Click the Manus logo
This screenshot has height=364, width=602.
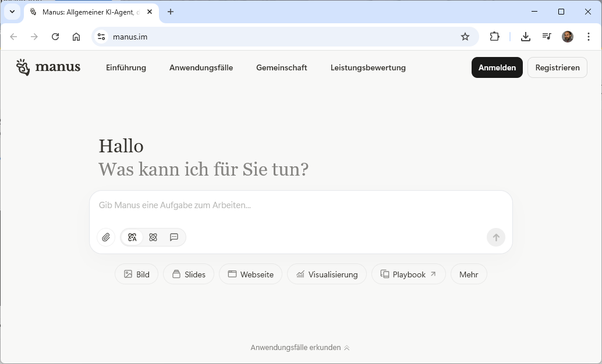pos(48,67)
